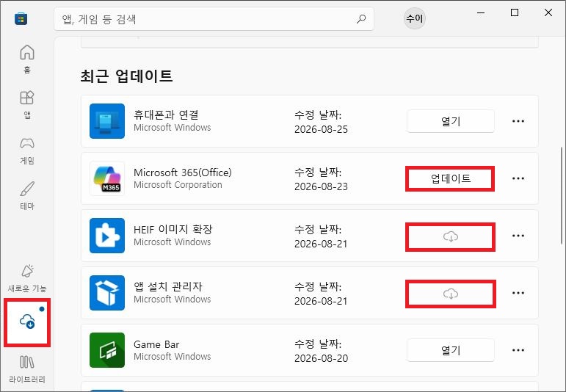The height and width of the screenshot is (392, 566).
Task: Close the Microsoft Store window
Action: click(548, 12)
